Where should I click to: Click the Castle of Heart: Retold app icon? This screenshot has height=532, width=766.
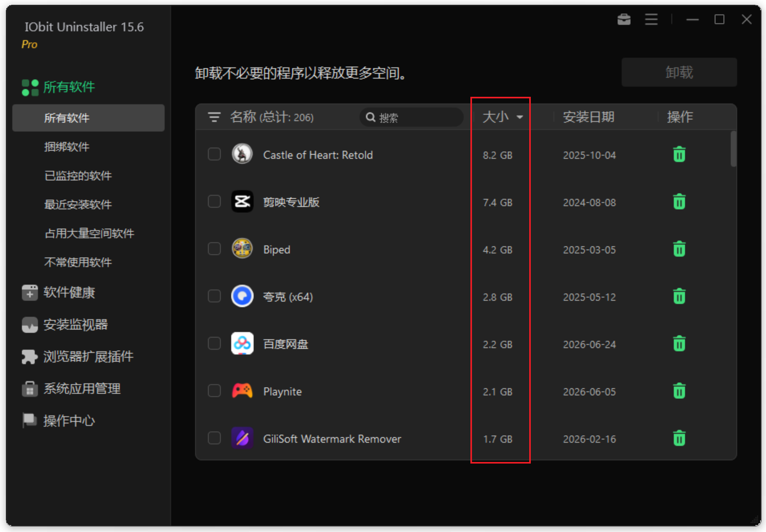(x=242, y=154)
